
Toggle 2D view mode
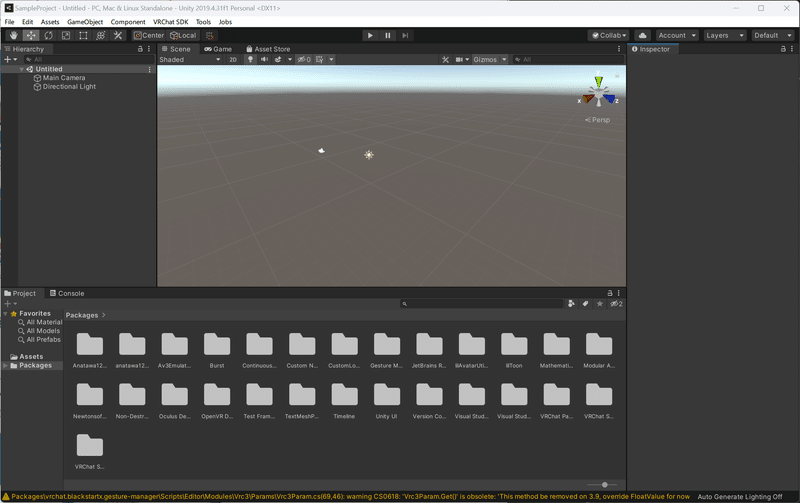pyautogui.click(x=233, y=60)
